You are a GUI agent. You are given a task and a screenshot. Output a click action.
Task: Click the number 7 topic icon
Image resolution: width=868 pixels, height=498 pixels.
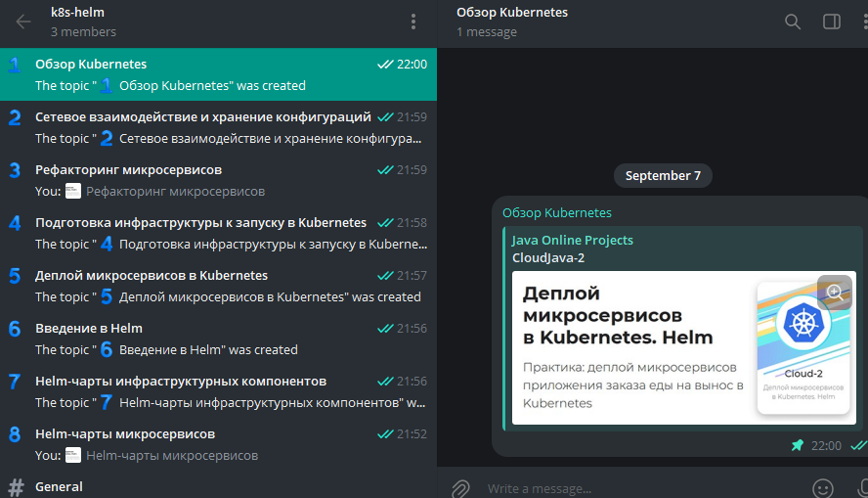15,382
